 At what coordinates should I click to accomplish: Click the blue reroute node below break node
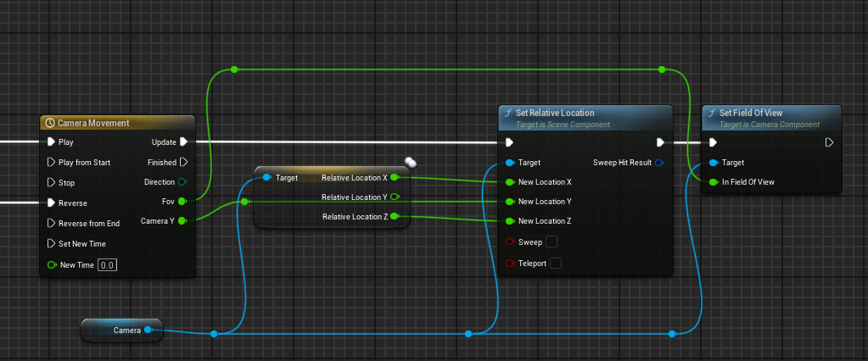[x=214, y=334]
